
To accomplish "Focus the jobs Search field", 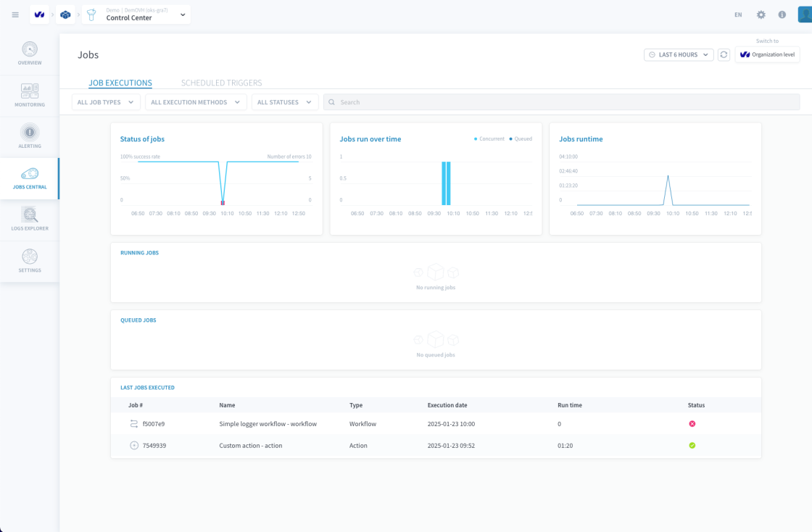I will pos(561,102).
